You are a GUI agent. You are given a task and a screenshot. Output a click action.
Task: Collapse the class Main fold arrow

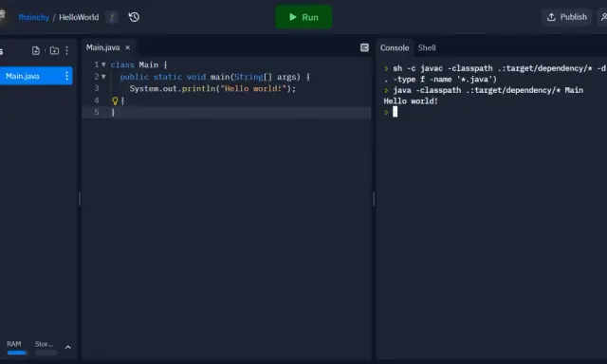pos(103,64)
